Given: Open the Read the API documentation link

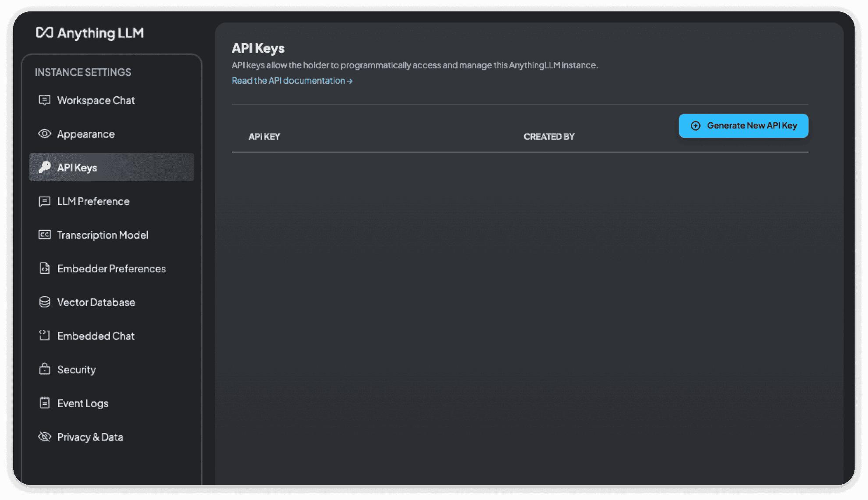Looking at the screenshot, I should tap(292, 81).
